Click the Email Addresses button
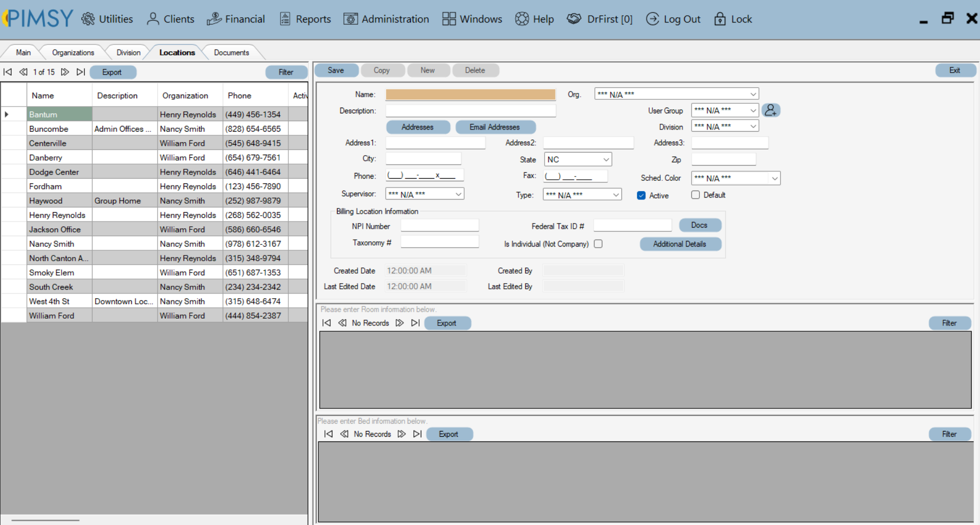 pos(495,127)
